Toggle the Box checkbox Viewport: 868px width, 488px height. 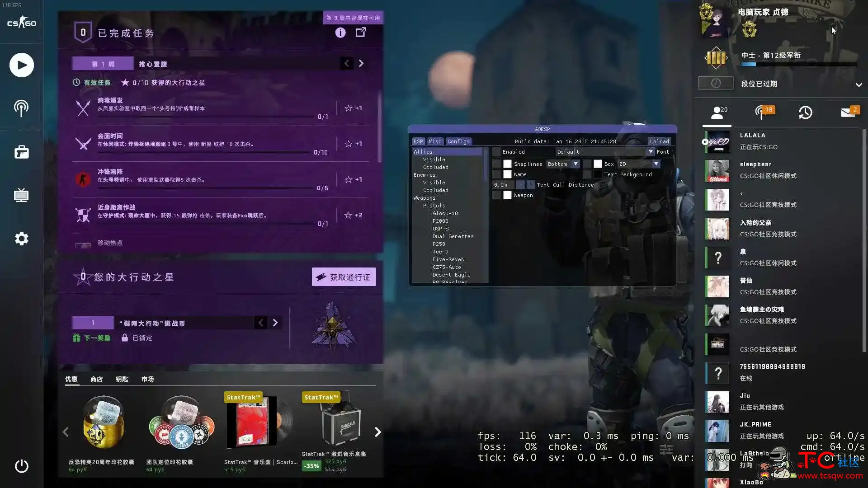click(587, 164)
